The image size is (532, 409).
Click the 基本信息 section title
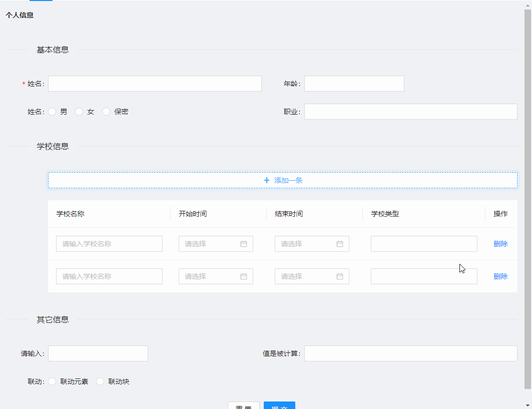(53, 50)
